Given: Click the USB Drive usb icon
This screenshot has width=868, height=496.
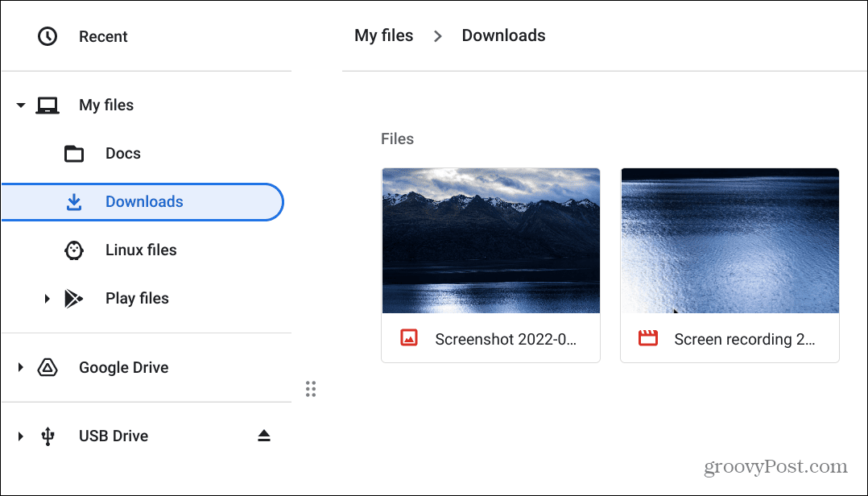Looking at the screenshot, I should coord(48,436).
